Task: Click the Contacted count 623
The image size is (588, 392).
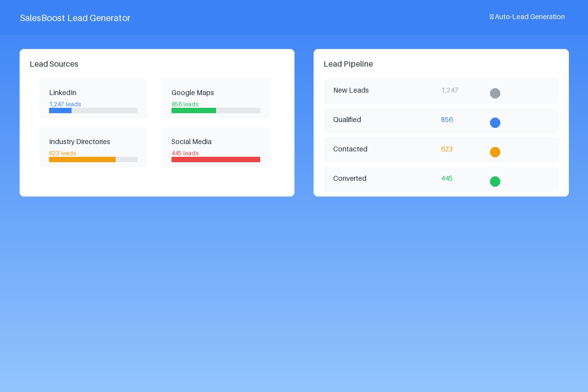Action: (x=447, y=149)
